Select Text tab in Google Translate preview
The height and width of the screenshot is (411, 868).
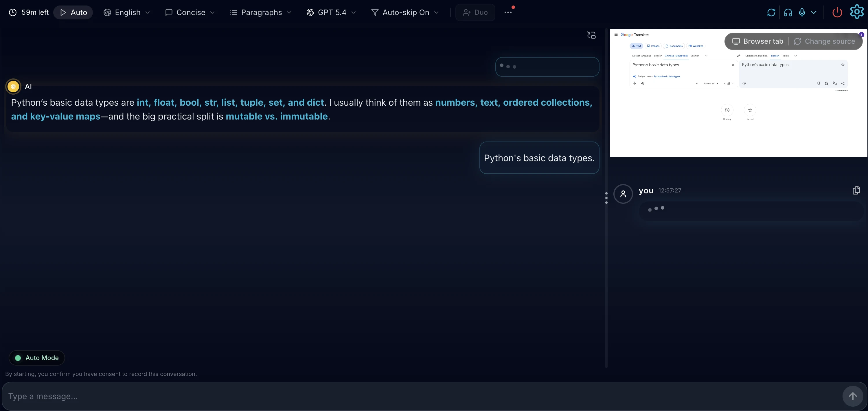(636, 46)
